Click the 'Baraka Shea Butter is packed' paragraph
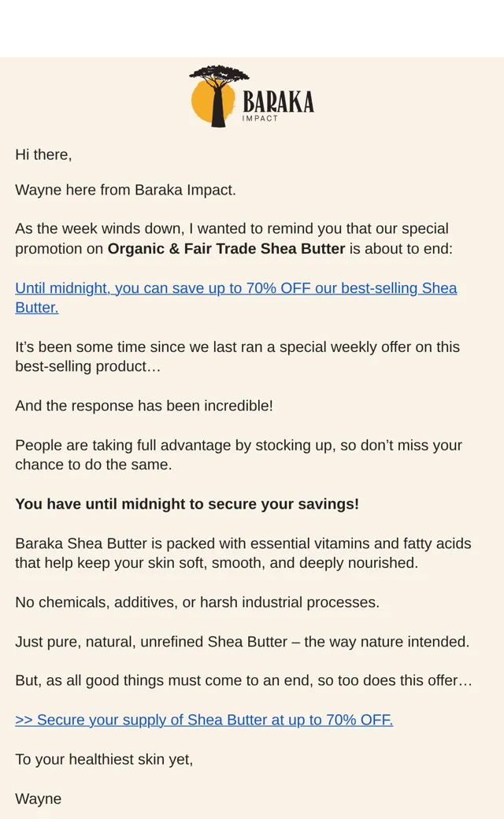This screenshot has width=504, height=819. (x=243, y=553)
